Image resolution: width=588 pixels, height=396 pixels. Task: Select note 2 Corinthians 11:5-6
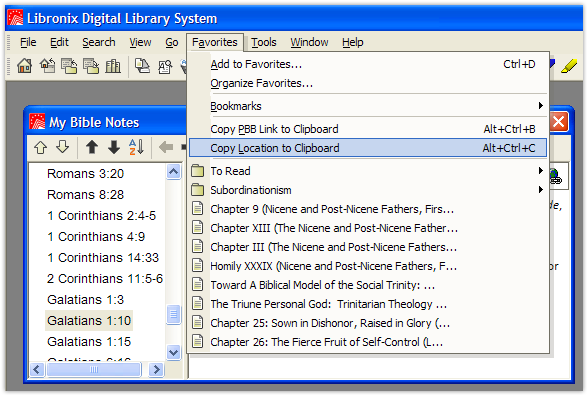(105, 279)
